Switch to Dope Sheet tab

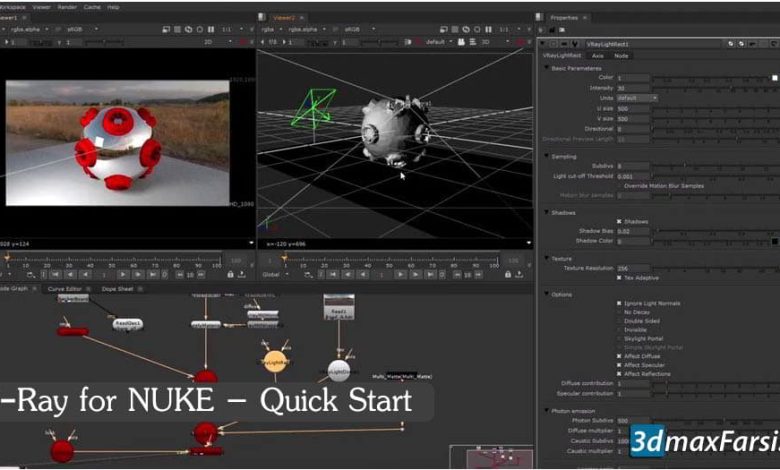117,289
